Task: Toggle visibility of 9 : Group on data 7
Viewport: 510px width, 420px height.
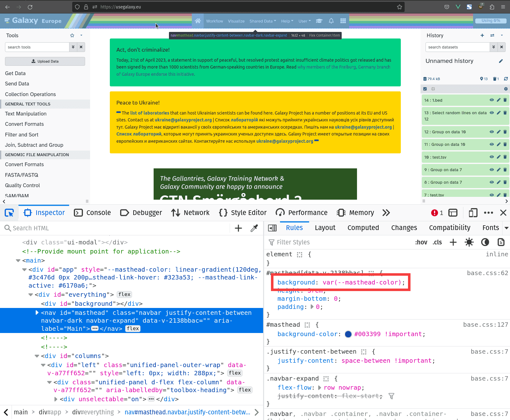Action: click(x=492, y=170)
